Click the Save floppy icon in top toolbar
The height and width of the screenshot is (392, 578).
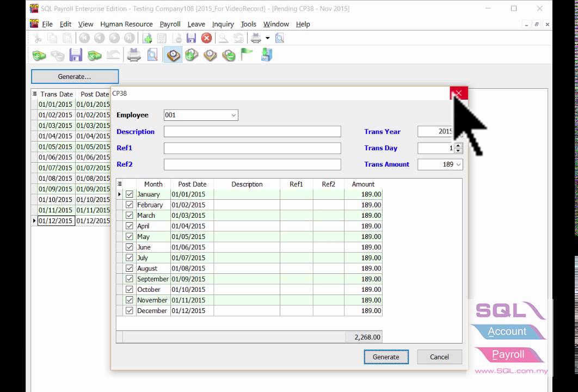192,38
